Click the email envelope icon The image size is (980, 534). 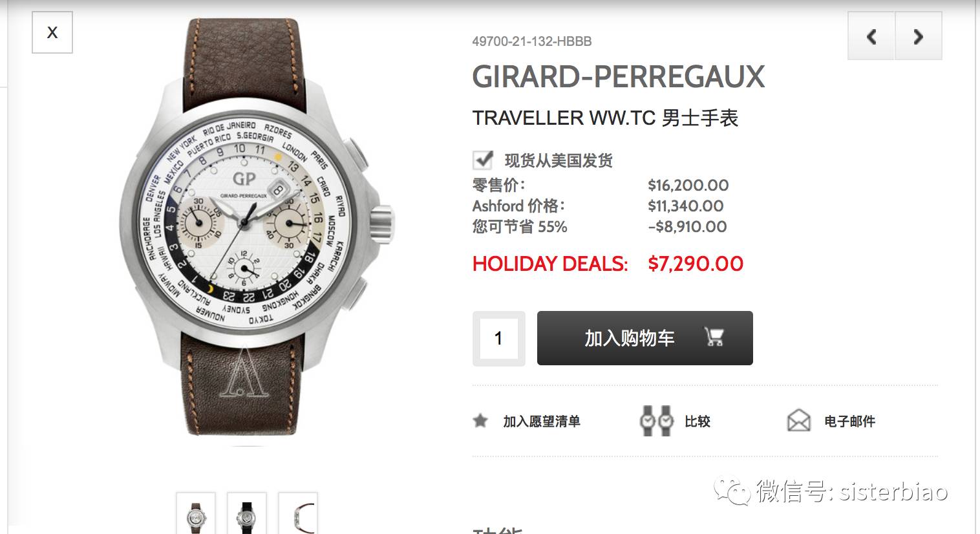point(799,421)
